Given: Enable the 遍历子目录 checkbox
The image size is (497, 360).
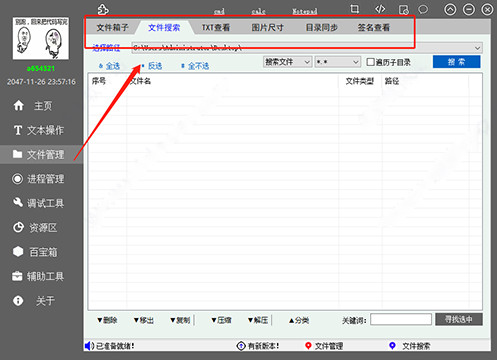Looking at the screenshot, I should [x=370, y=62].
